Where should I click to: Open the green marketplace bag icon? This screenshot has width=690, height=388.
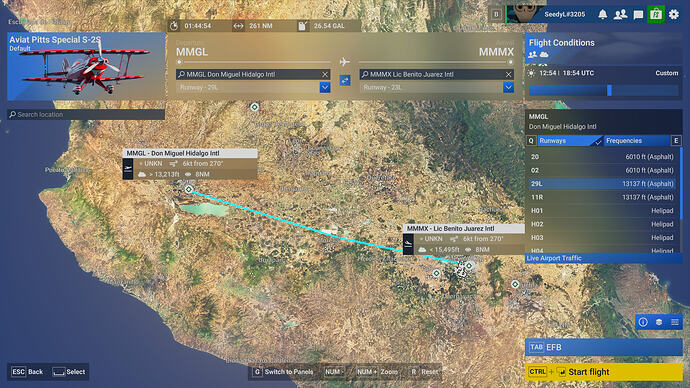[656, 14]
